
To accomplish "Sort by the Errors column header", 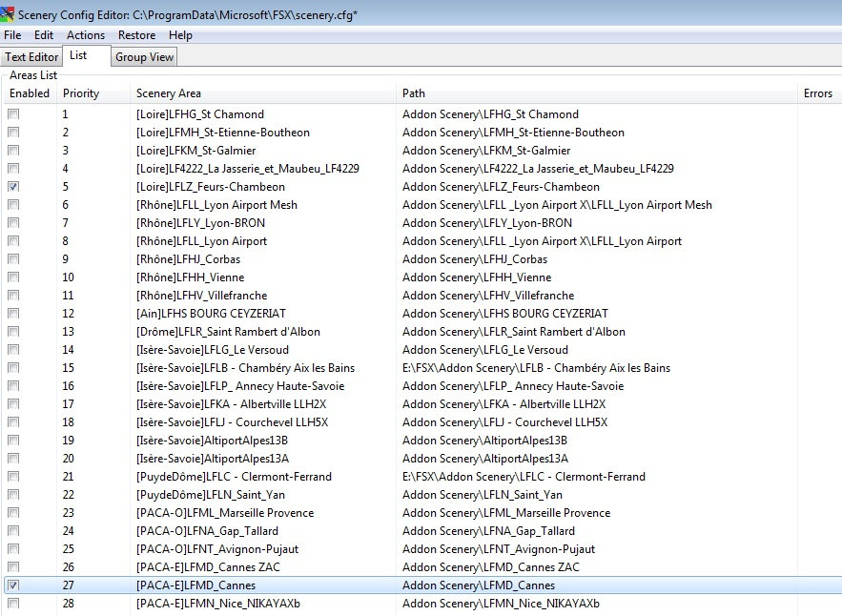I will (818, 93).
